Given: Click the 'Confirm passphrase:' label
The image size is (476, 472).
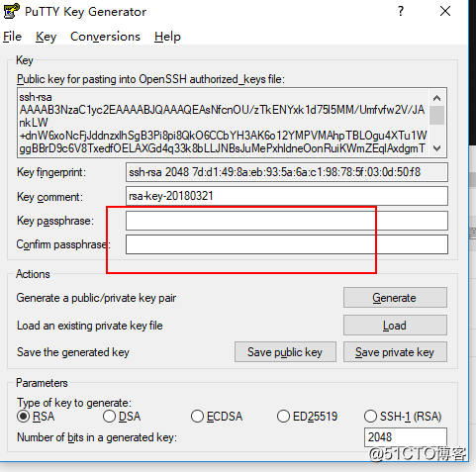Looking at the screenshot, I should (63, 244).
